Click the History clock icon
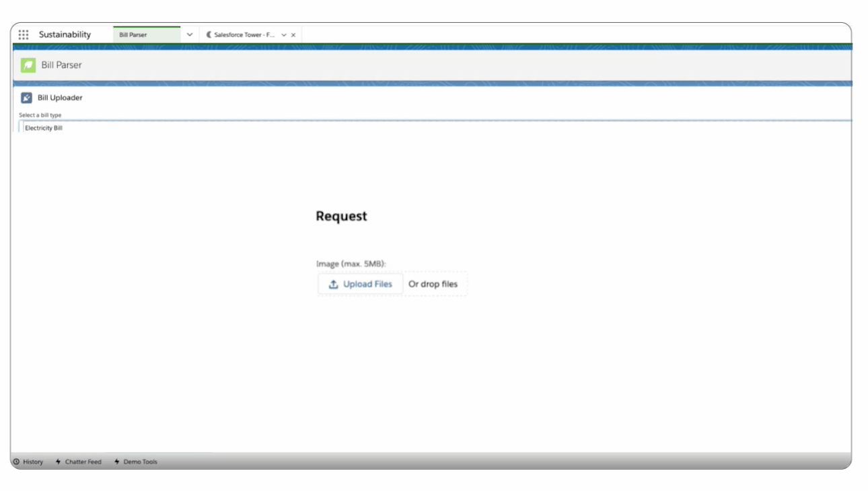 tap(16, 461)
